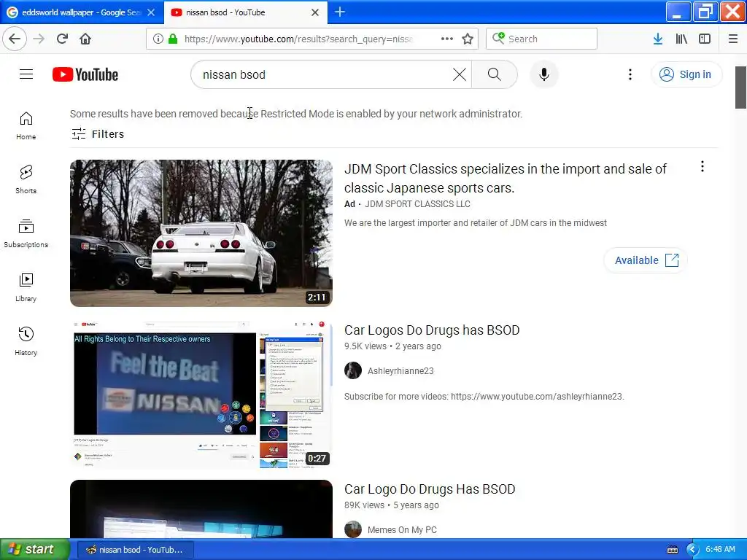The width and height of the screenshot is (747, 560).
Task: Go to Home in YouTube sidebar
Action: point(26,125)
